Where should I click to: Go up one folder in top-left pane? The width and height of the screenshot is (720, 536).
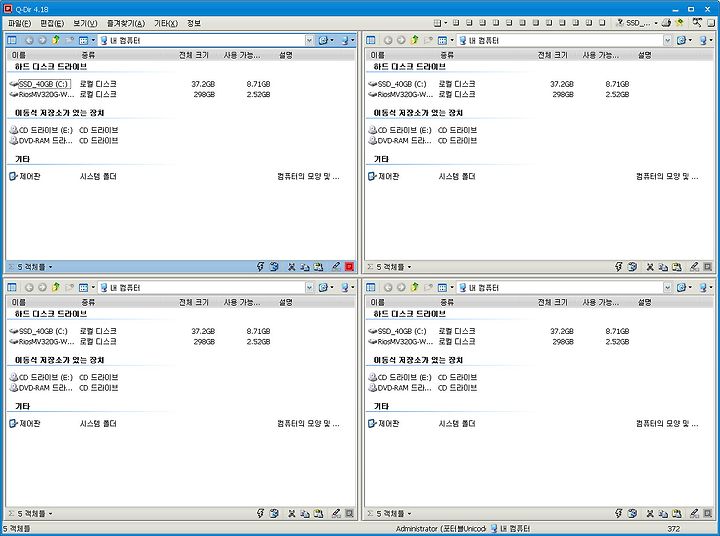coord(56,40)
